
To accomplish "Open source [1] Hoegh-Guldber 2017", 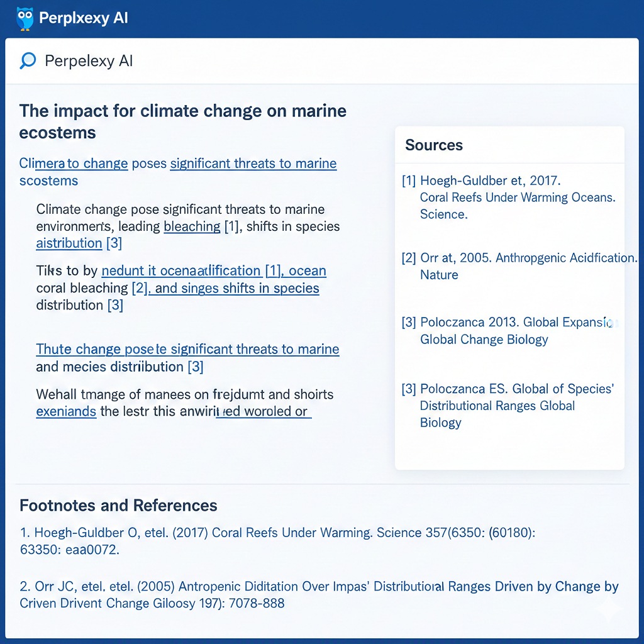I will point(508,197).
